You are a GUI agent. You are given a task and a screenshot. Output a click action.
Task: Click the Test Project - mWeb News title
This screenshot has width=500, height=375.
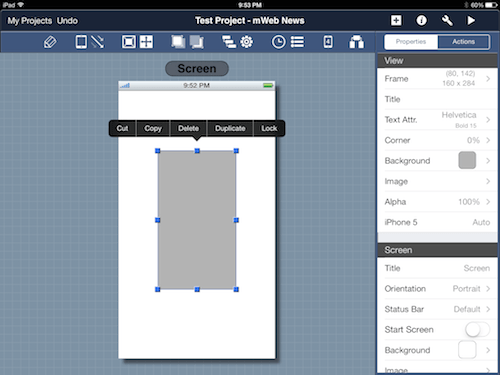pos(250,21)
